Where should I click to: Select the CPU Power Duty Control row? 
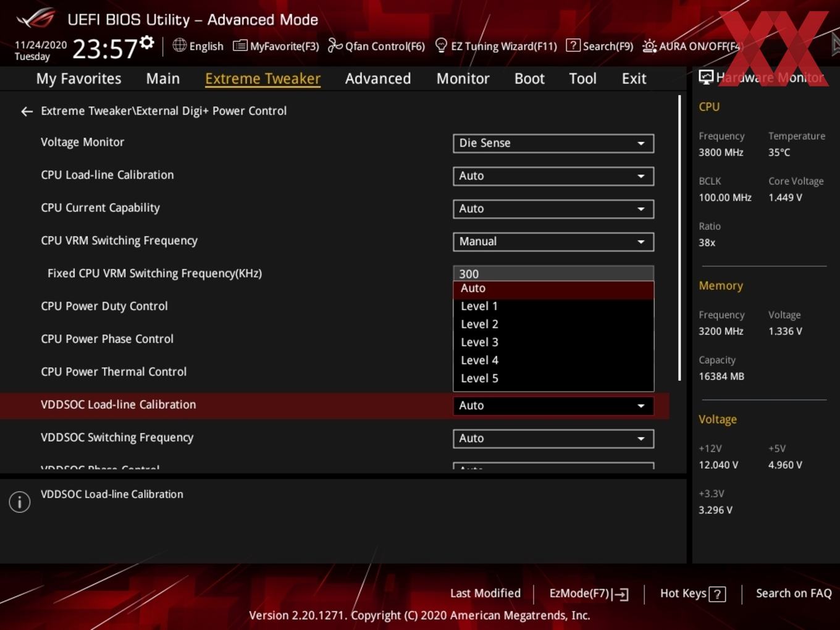pyautogui.click(x=104, y=306)
